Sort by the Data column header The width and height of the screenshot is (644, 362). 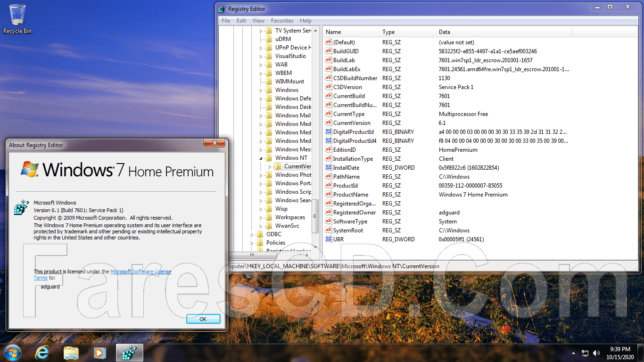[504, 32]
